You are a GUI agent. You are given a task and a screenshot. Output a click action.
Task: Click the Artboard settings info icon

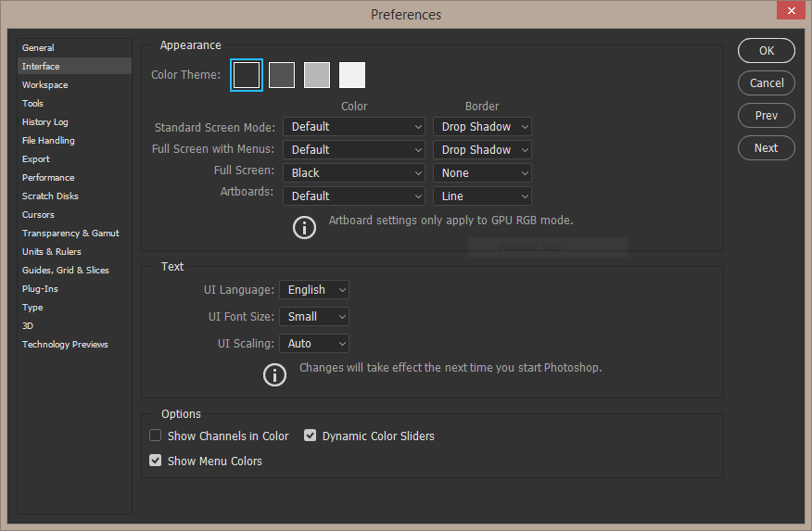click(304, 227)
